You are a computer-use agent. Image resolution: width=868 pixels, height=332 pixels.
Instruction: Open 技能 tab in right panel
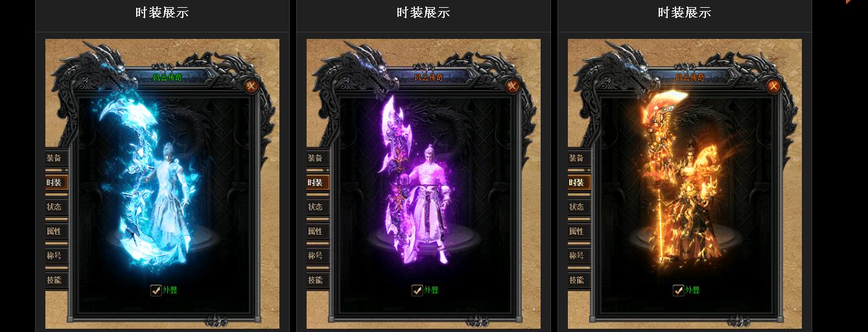tap(579, 280)
